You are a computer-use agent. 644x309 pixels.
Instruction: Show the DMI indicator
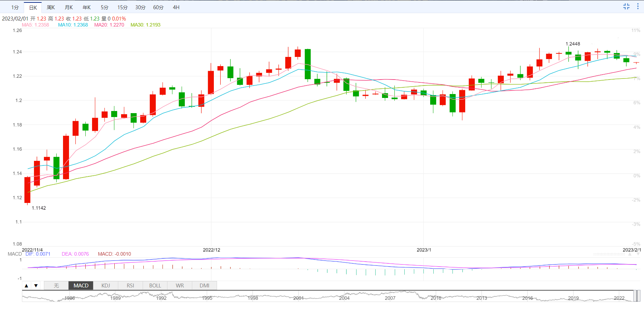204,286
